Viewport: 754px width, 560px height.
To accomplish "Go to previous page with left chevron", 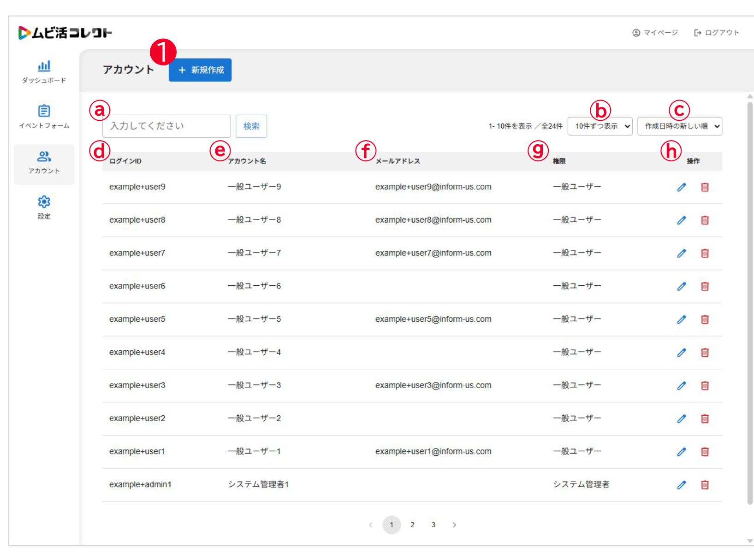I will tap(371, 525).
